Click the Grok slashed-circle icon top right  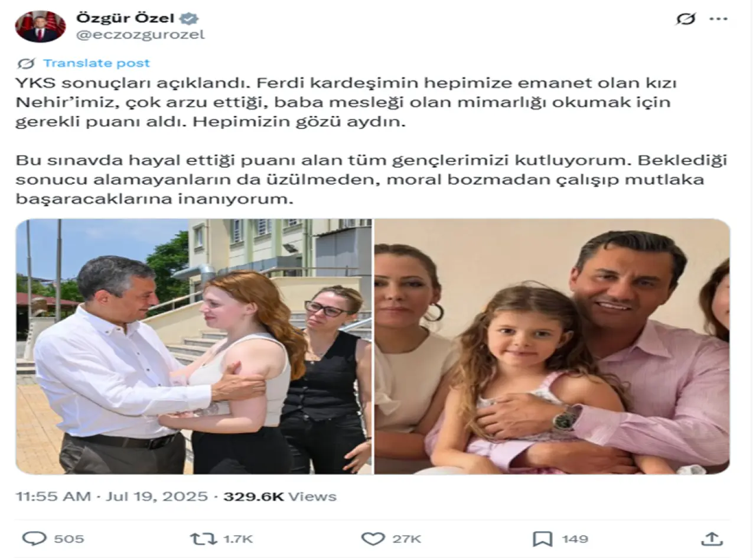pyautogui.click(x=686, y=19)
